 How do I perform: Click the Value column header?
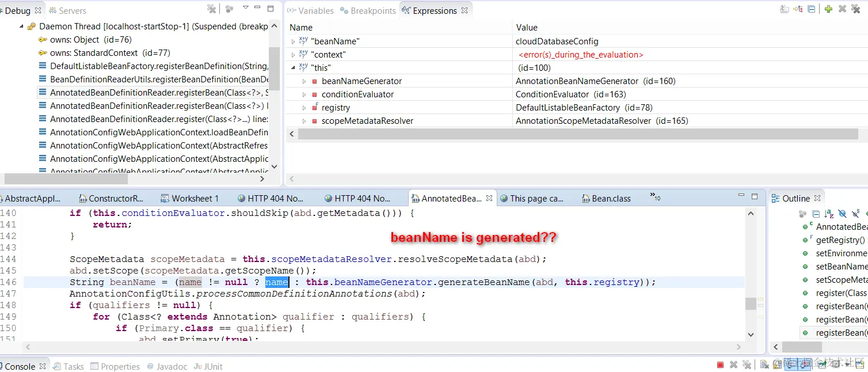527,27
